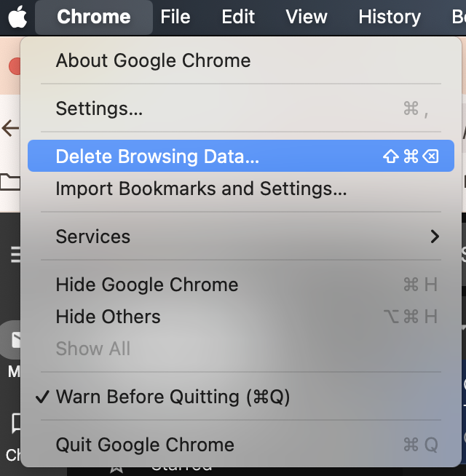Click the browser back arrow icon

(x=10, y=128)
